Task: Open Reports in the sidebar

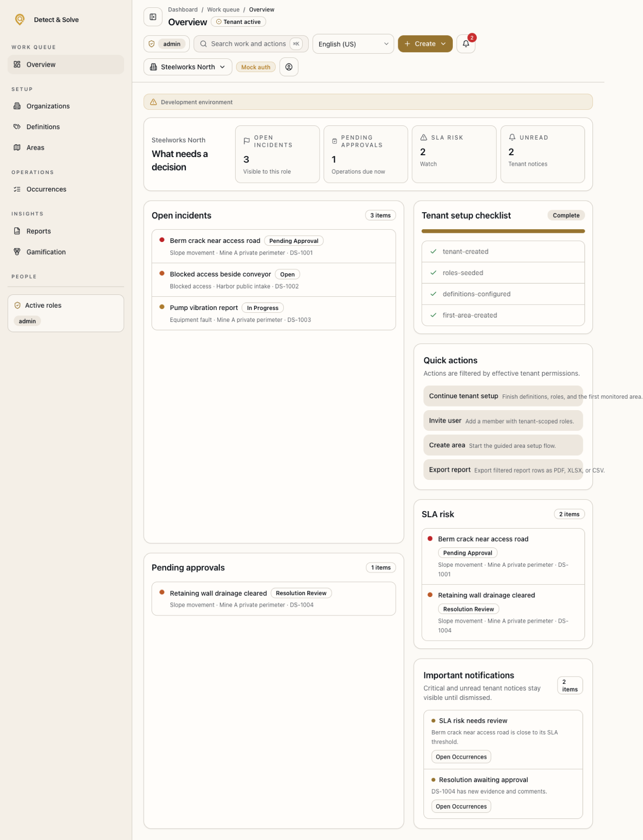Action: pyautogui.click(x=66, y=231)
